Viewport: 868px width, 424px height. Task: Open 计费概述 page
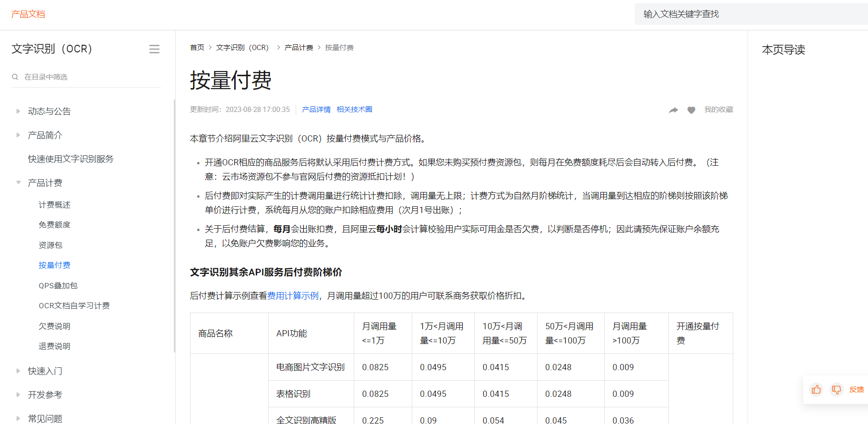pyautogui.click(x=55, y=205)
